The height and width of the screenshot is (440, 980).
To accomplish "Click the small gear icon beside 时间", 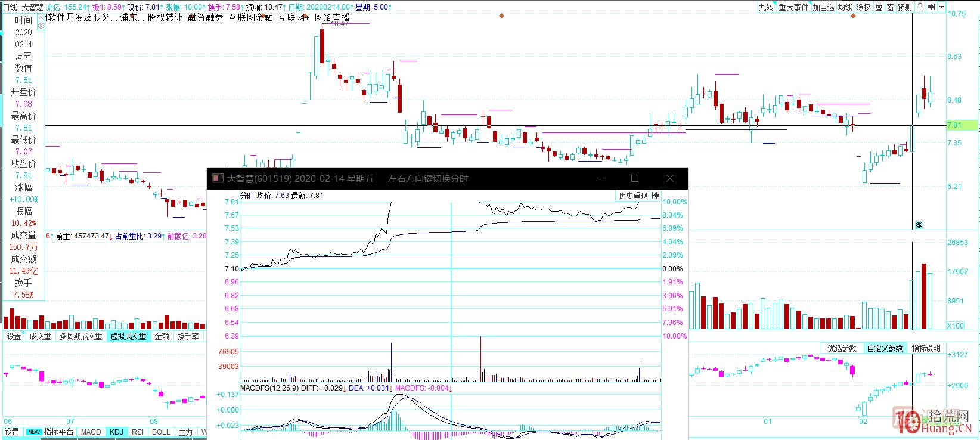I will [x=41, y=26].
